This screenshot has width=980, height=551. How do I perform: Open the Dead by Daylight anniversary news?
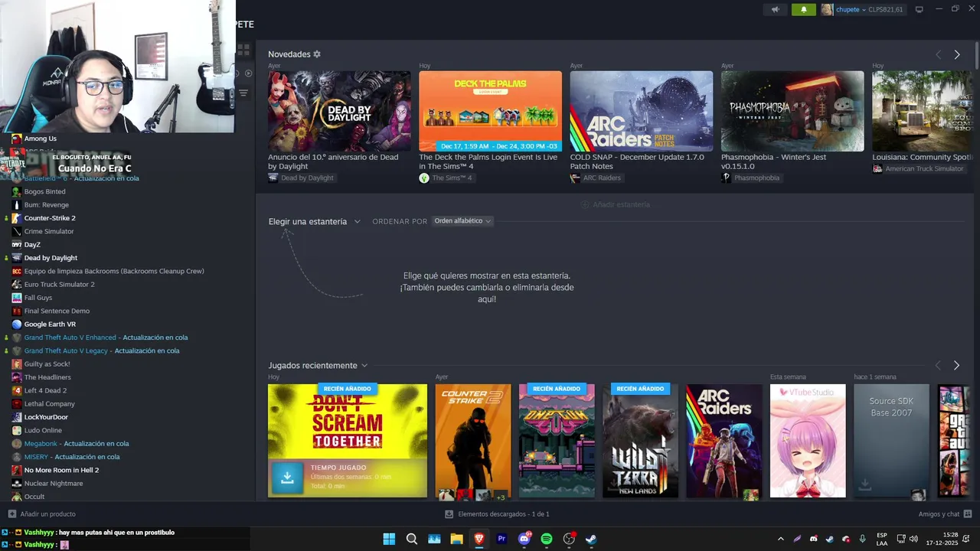(339, 111)
